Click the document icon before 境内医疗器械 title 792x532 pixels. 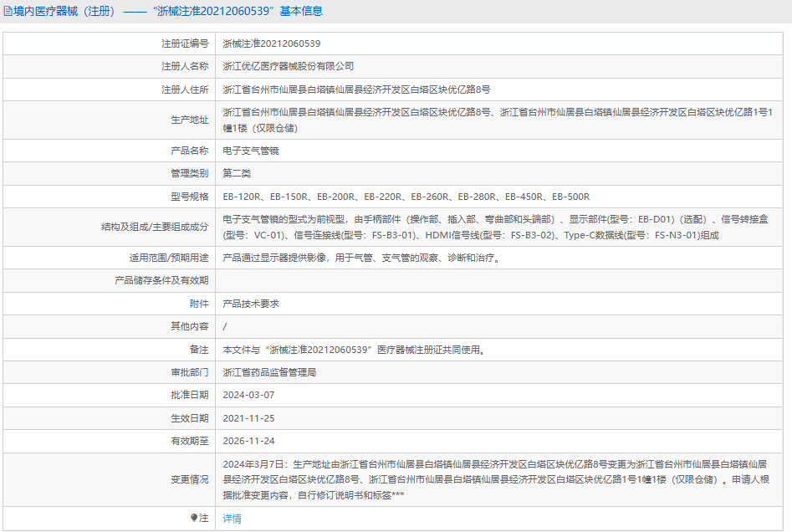[8, 12]
